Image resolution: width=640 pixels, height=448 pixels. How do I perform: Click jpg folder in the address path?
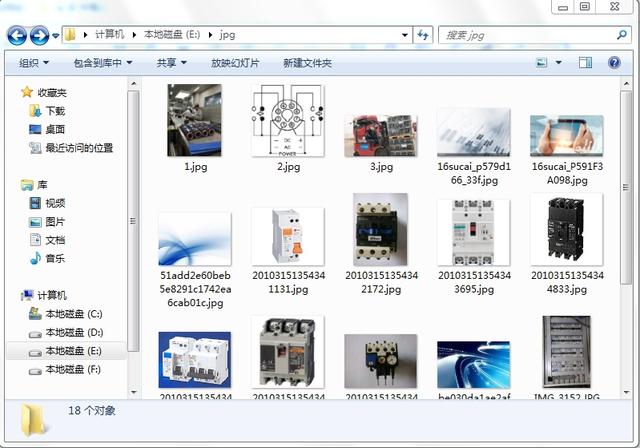[x=227, y=35]
